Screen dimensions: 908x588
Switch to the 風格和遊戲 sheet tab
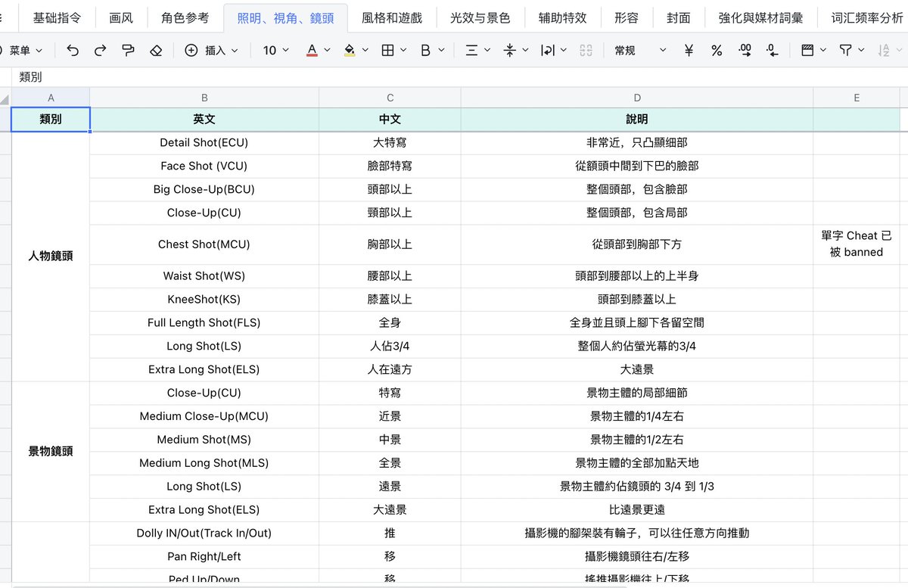391,17
